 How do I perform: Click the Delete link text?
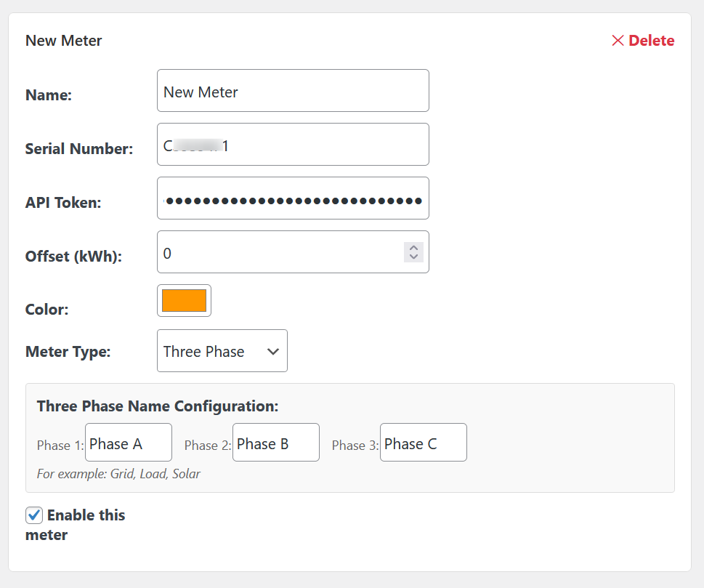pyautogui.click(x=651, y=41)
